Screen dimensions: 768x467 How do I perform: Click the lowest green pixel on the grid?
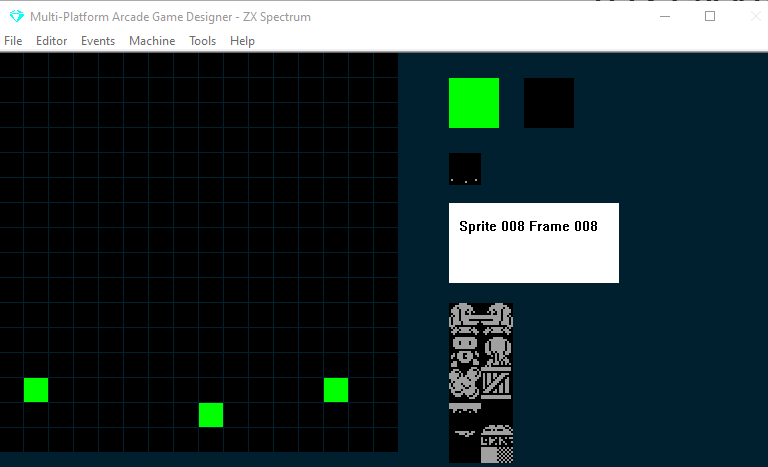coord(211,415)
